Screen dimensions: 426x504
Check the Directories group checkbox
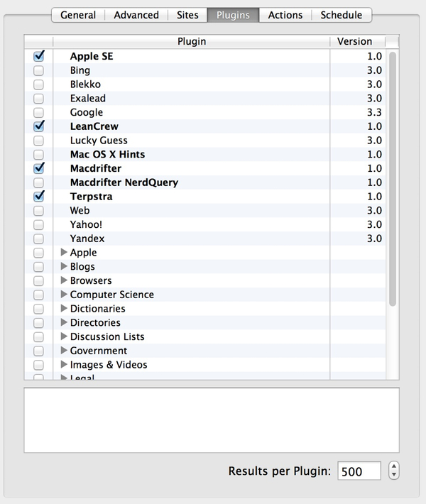[x=38, y=323]
